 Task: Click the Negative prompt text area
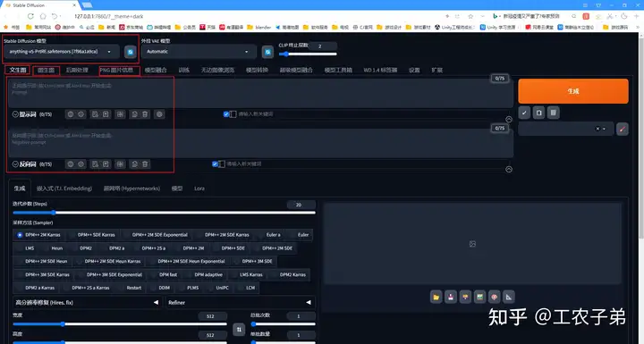(x=261, y=143)
